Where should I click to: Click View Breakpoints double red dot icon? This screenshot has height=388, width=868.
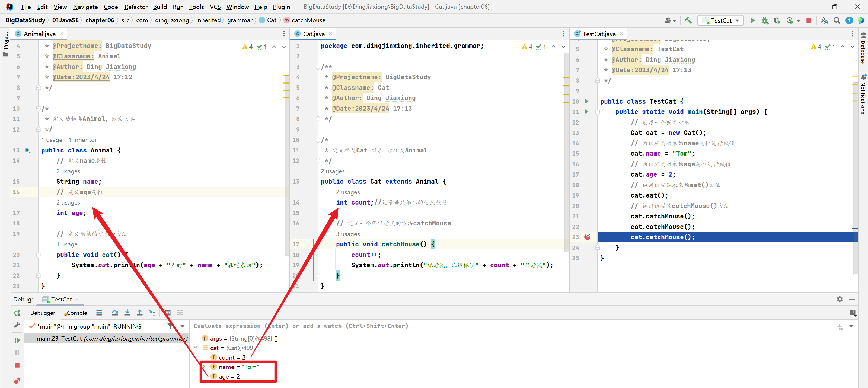pyautogui.click(x=17, y=381)
